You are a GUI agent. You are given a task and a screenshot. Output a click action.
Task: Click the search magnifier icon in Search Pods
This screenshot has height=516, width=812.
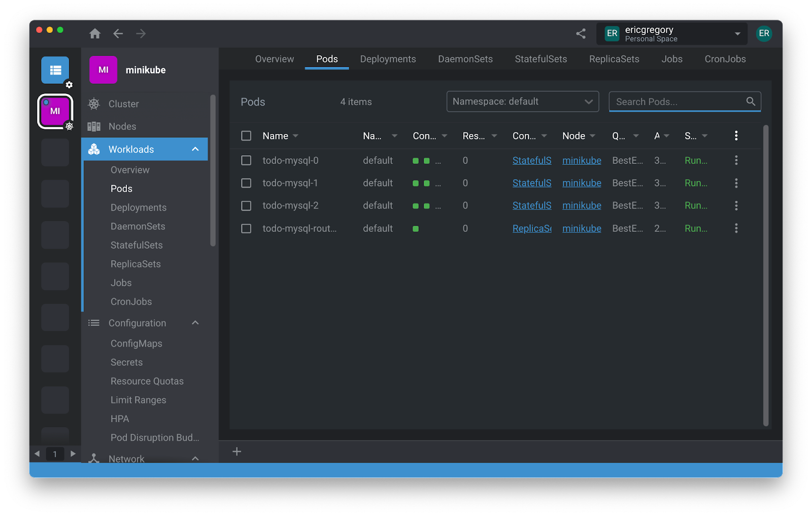click(751, 101)
